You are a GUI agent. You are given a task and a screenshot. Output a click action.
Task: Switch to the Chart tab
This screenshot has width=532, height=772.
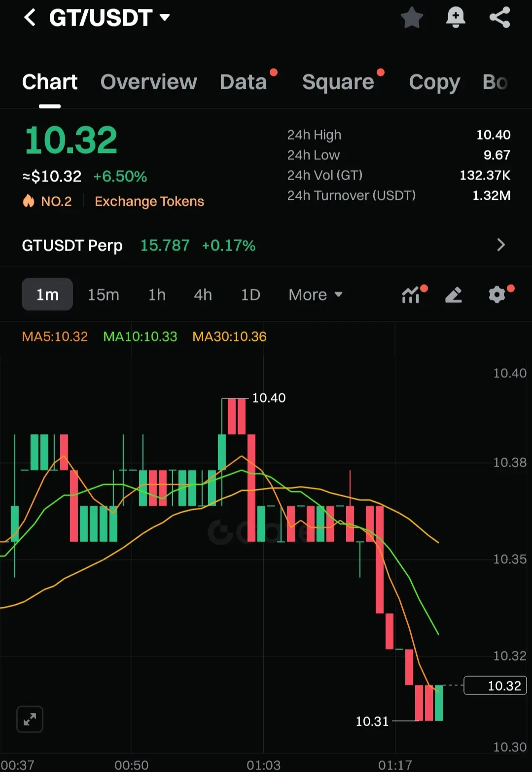coord(50,82)
